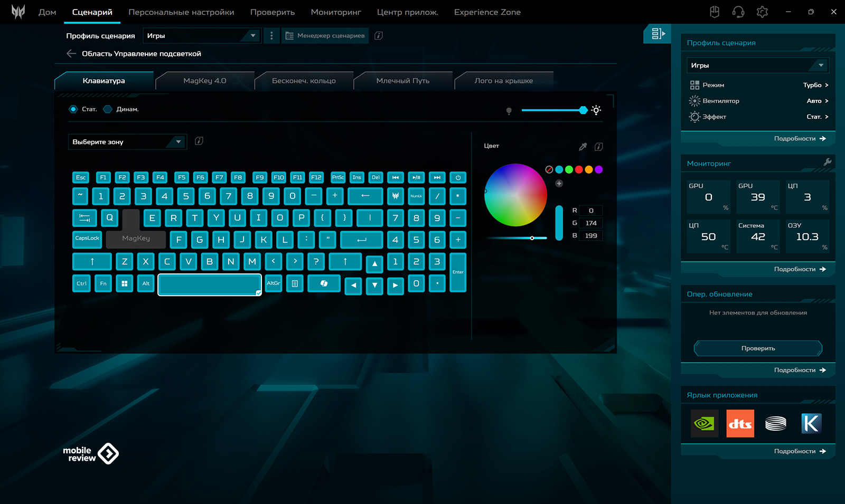Screen dimensions: 845x504
Task: Select the static (Стат.) lighting mode
Action: coord(73,109)
